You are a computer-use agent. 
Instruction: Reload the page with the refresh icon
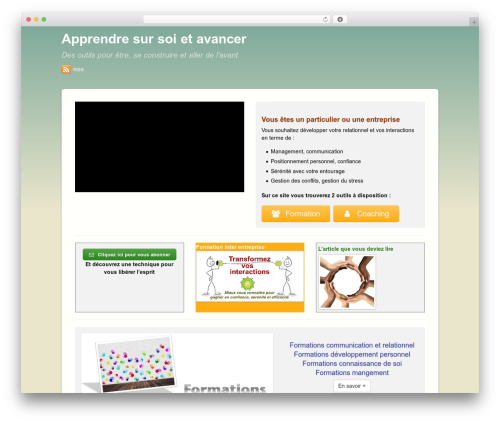pos(325,20)
